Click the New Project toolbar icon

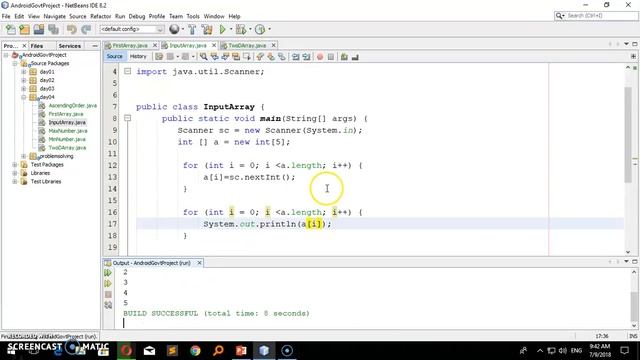[24, 29]
